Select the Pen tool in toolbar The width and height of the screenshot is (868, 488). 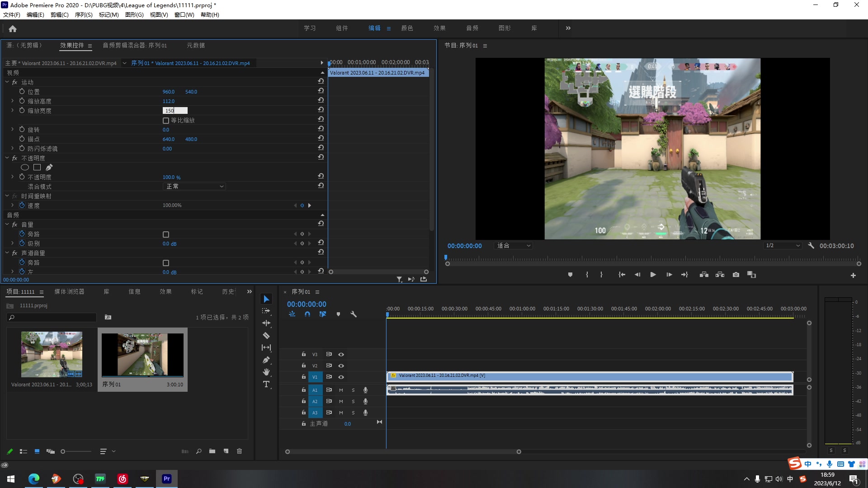266,360
